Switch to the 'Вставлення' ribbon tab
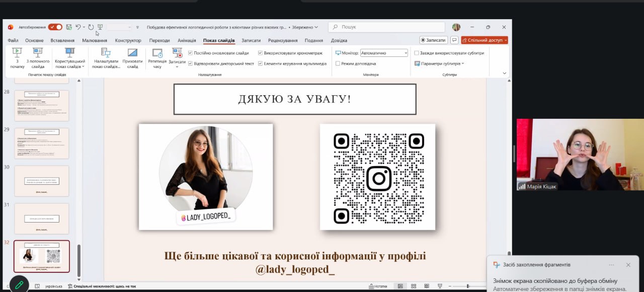Screen dimensions: 644x292 click(62, 40)
